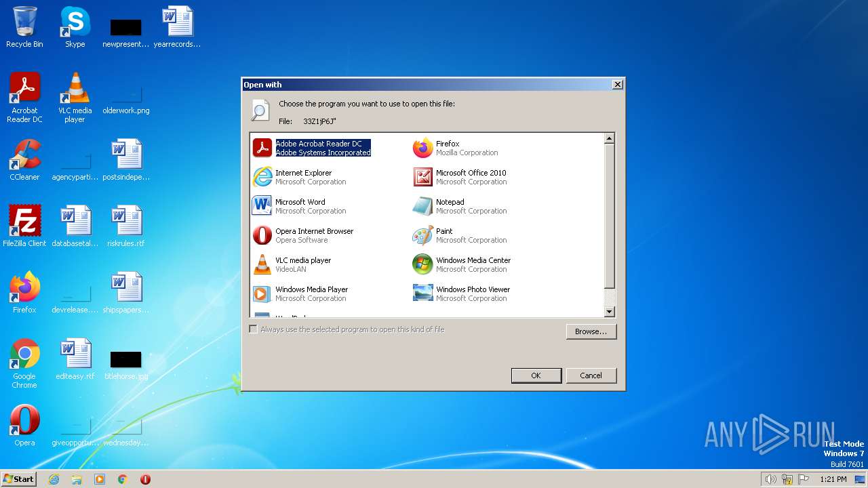This screenshot has height=488, width=868.
Task: Cancel the Open with dialog
Action: coord(591,375)
